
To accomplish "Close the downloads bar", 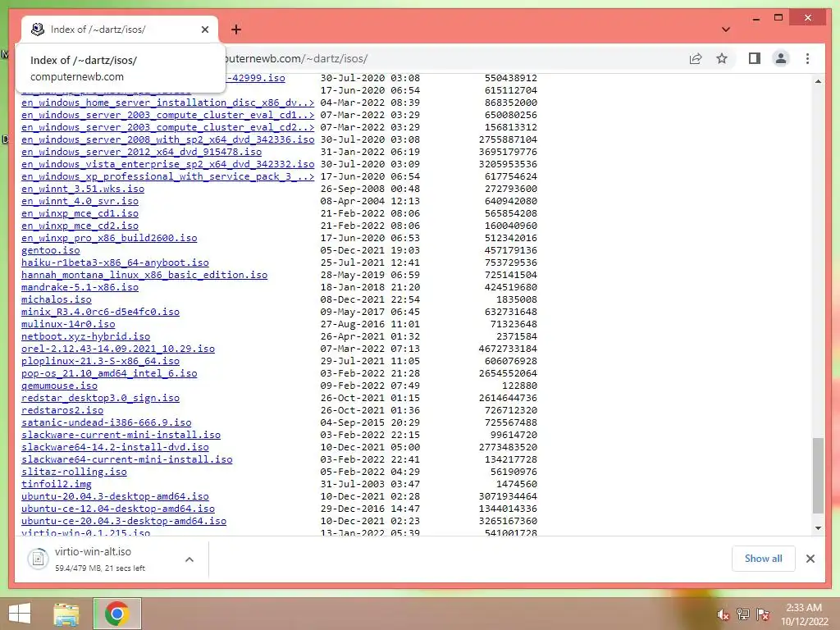I will pos(810,559).
